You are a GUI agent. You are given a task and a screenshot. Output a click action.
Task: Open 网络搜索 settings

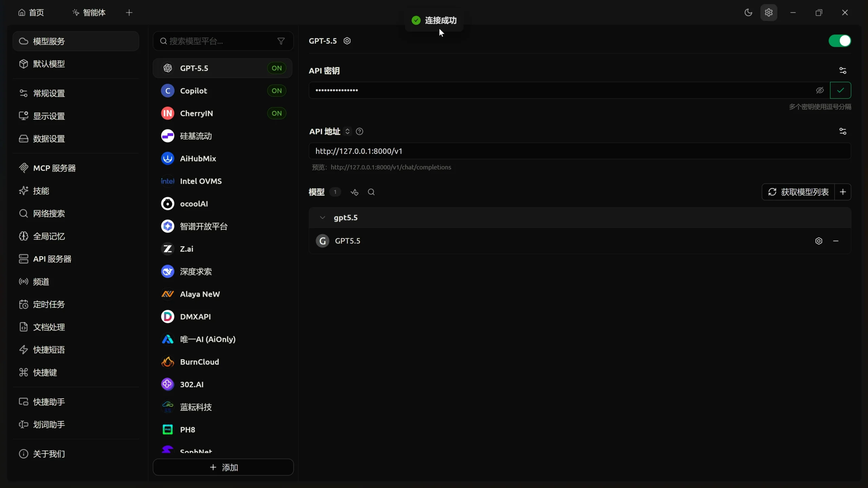coord(76,213)
